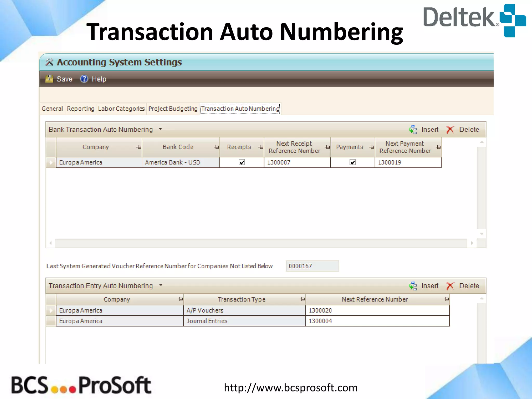Click Delete X icon in Bank Transaction grid
This screenshot has width=532, height=399.
pyautogui.click(x=450, y=129)
